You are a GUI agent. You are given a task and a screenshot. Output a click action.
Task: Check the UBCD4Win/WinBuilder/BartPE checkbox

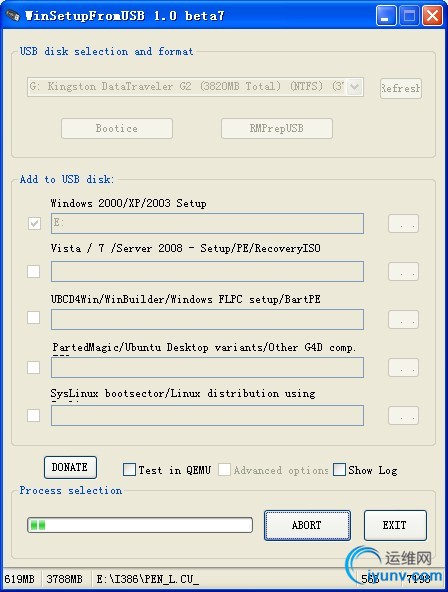[x=34, y=318]
